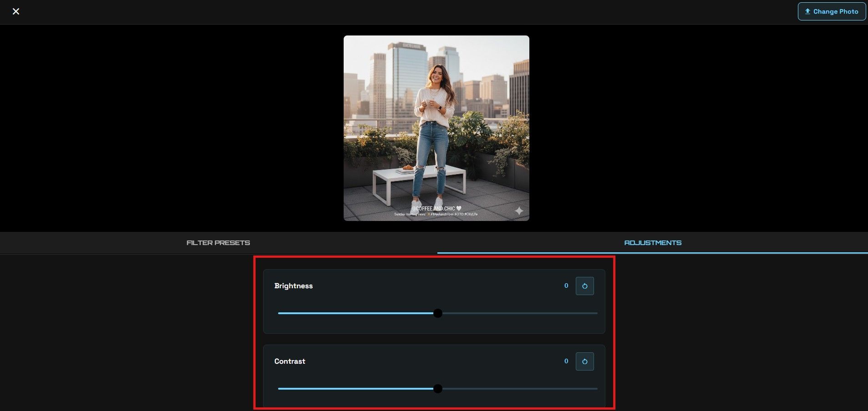Click the Contrast slider handle

[x=438, y=388]
